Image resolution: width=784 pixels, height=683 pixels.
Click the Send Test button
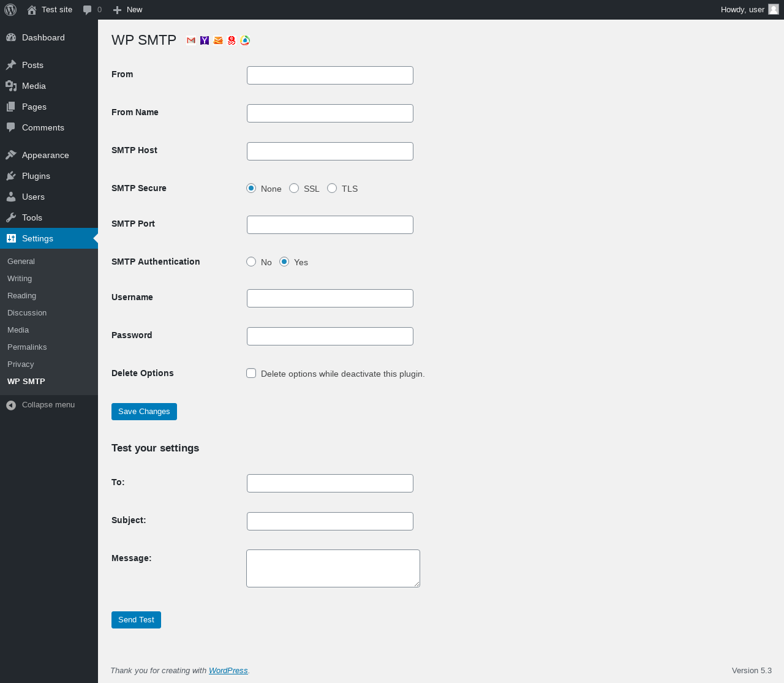136,620
